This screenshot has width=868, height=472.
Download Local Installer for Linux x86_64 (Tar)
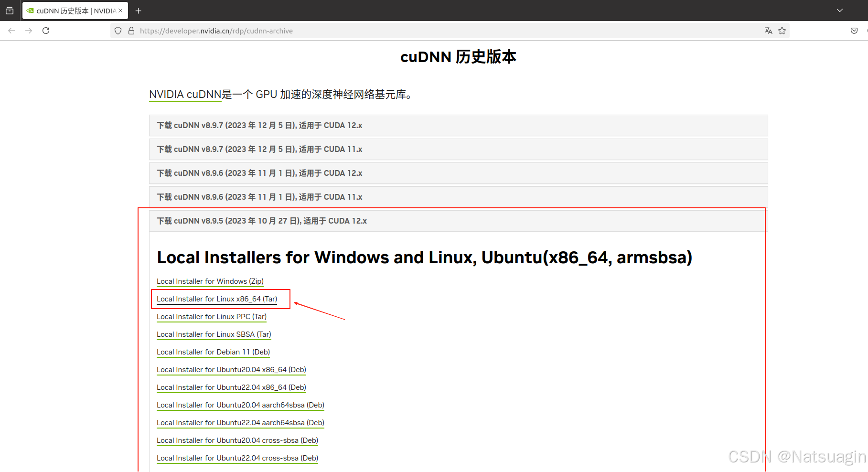tap(217, 299)
